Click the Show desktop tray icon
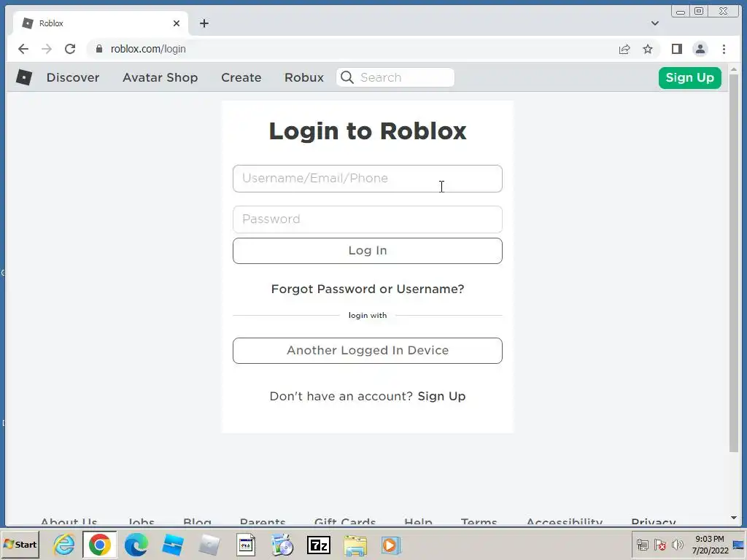The height and width of the screenshot is (560, 747). [739, 544]
